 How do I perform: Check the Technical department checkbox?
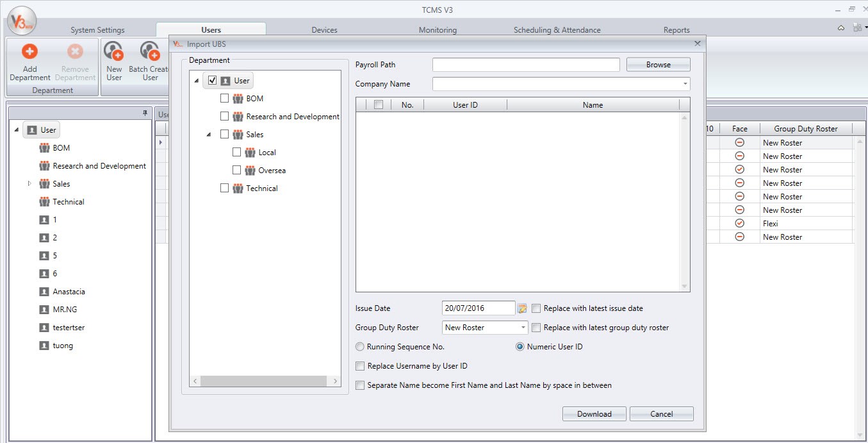[224, 188]
